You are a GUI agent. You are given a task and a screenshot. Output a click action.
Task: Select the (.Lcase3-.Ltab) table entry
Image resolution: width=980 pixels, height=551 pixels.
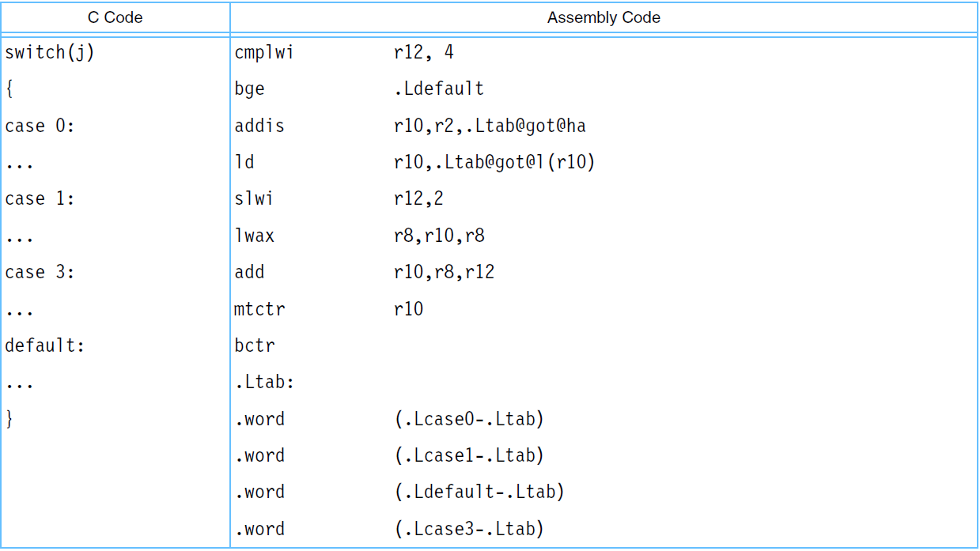(469, 529)
